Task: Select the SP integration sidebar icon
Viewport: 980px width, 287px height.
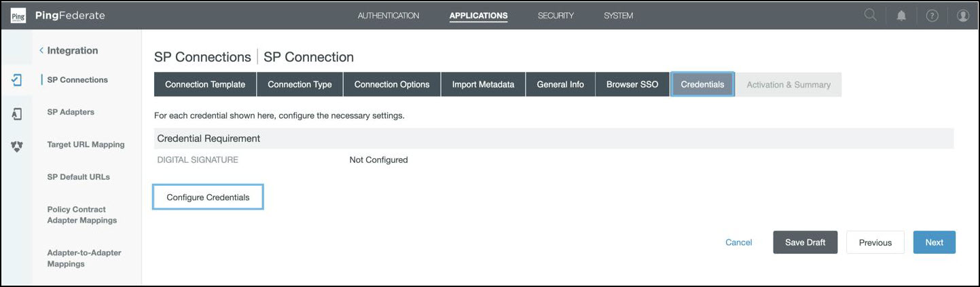Action: click(x=17, y=80)
